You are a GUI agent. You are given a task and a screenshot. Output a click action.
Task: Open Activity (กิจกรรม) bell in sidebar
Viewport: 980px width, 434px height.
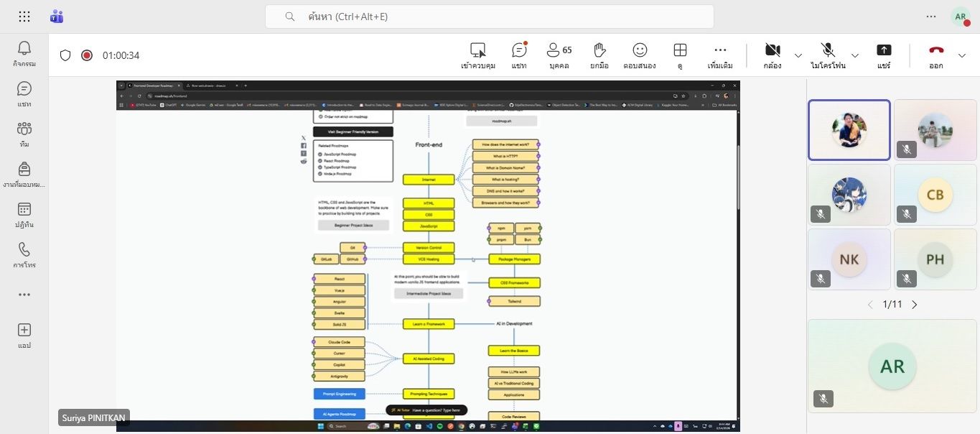pyautogui.click(x=24, y=54)
